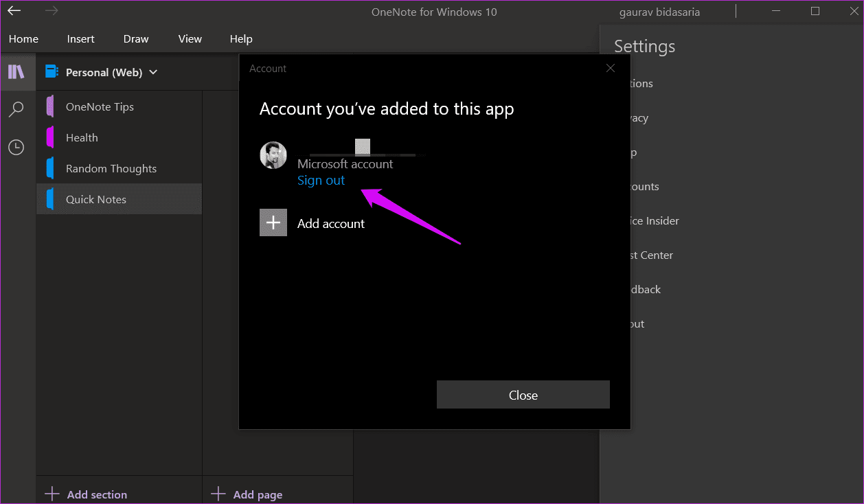Open the notebooks navigation icon
The width and height of the screenshot is (864, 504).
pyautogui.click(x=16, y=71)
